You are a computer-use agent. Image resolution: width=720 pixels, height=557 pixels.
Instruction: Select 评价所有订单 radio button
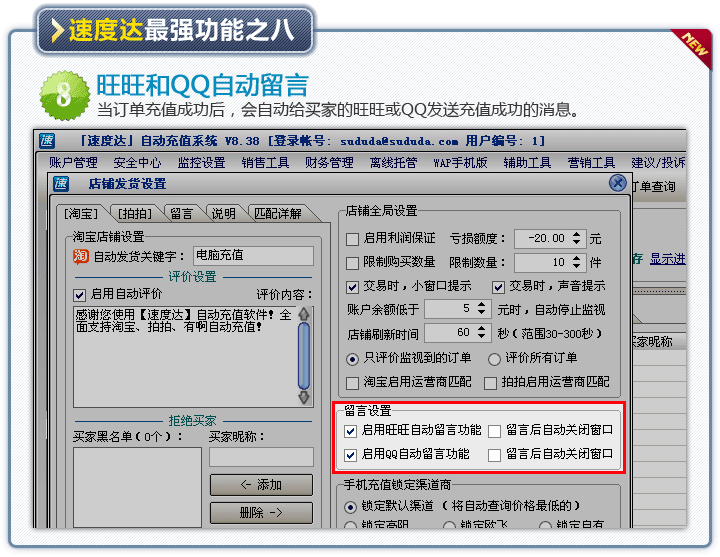click(494, 359)
